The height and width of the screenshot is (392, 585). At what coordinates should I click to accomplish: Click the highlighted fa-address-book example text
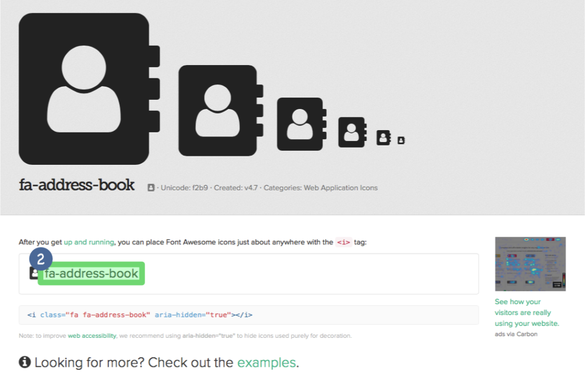pyautogui.click(x=91, y=273)
